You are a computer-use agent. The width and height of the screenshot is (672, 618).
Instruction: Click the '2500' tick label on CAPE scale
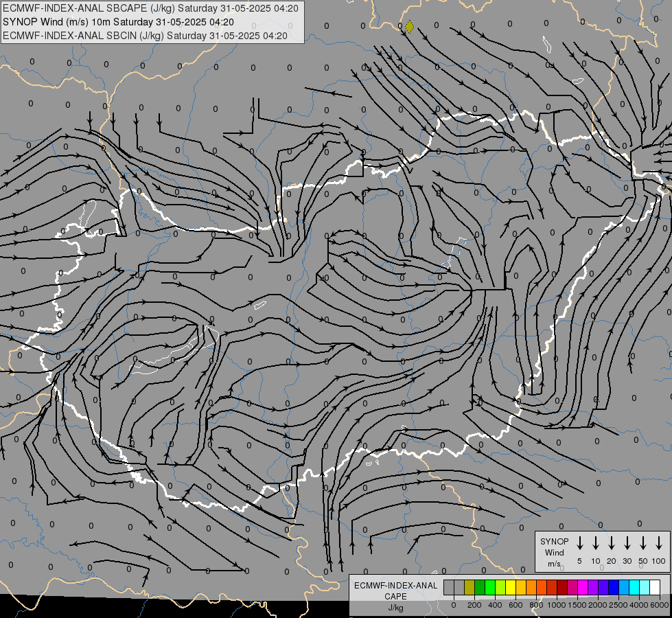point(618,605)
